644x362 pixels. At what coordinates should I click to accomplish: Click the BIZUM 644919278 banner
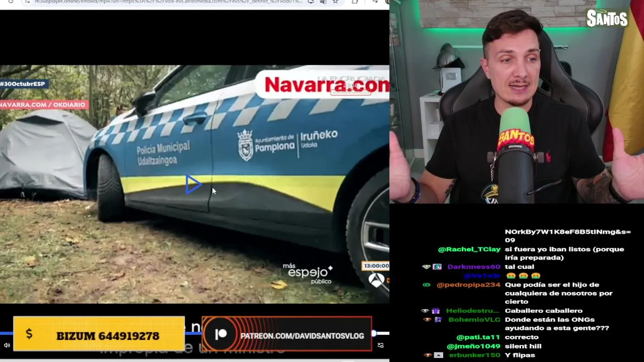click(x=99, y=334)
